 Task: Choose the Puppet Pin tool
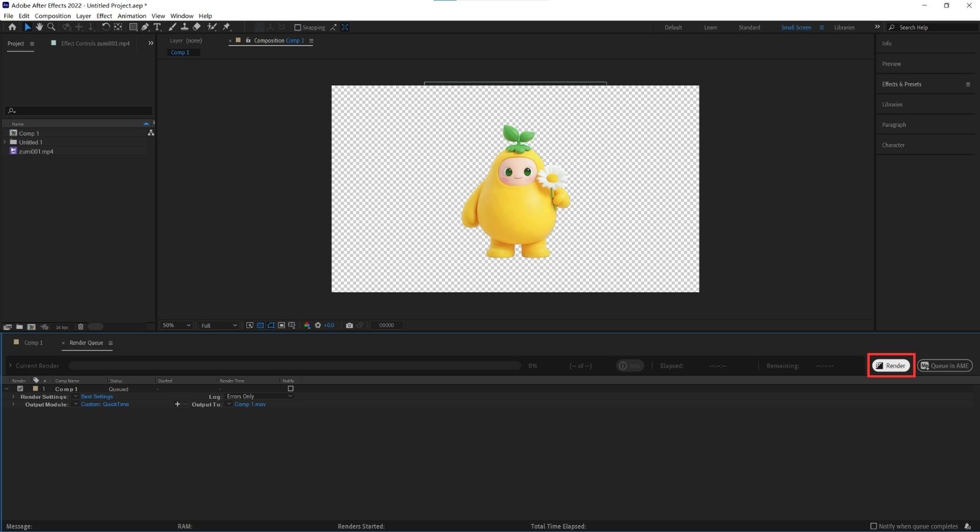coord(226,27)
